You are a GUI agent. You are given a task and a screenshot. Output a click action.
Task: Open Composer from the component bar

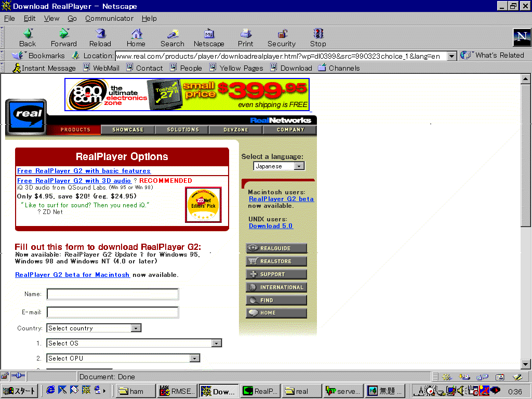click(x=517, y=377)
